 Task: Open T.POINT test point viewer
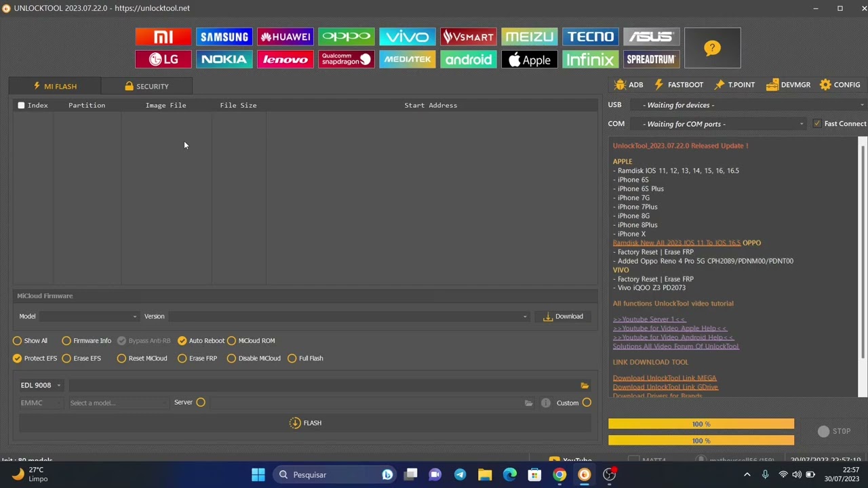click(734, 85)
